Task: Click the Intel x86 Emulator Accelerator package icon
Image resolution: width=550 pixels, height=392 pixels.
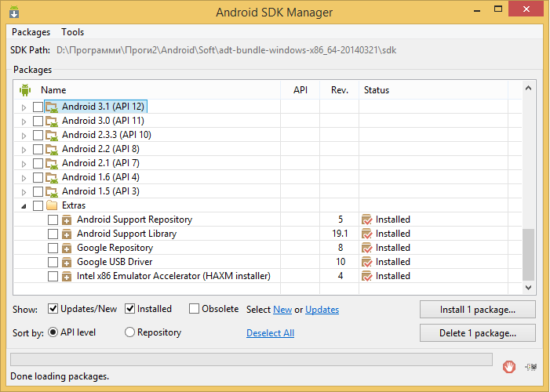Action: [x=67, y=276]
